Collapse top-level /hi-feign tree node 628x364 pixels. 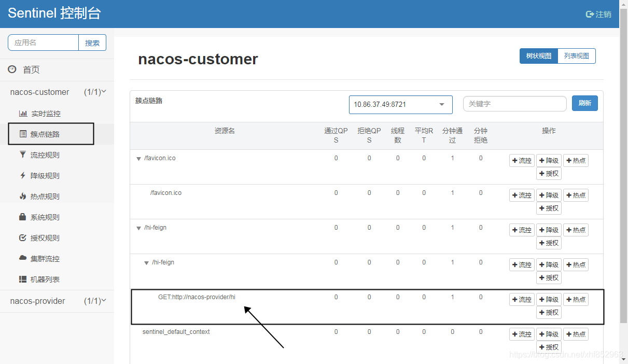point(139,228)
